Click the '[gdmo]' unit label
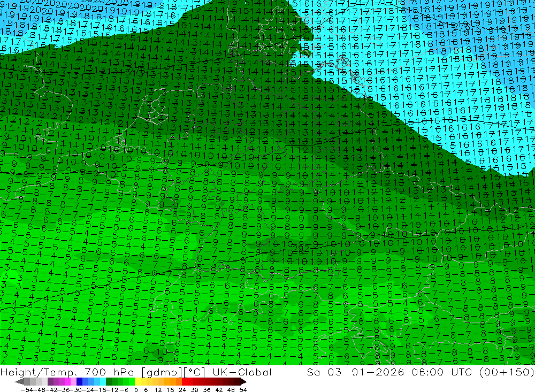Screen dimensions: 535x392 tap(162, 372)
